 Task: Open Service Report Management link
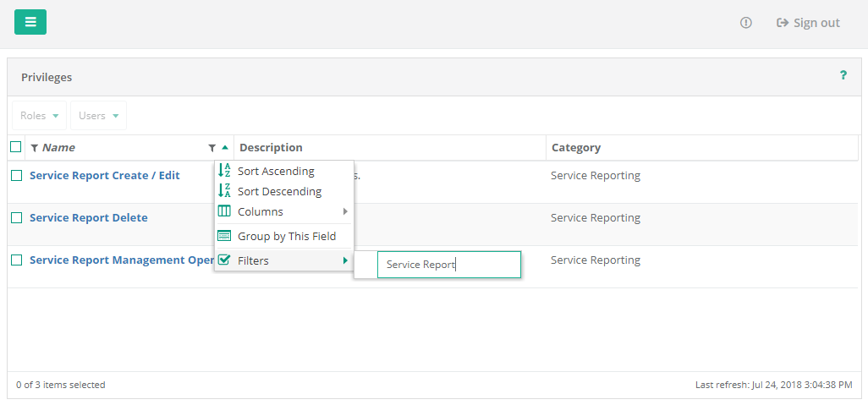(122, 260)
